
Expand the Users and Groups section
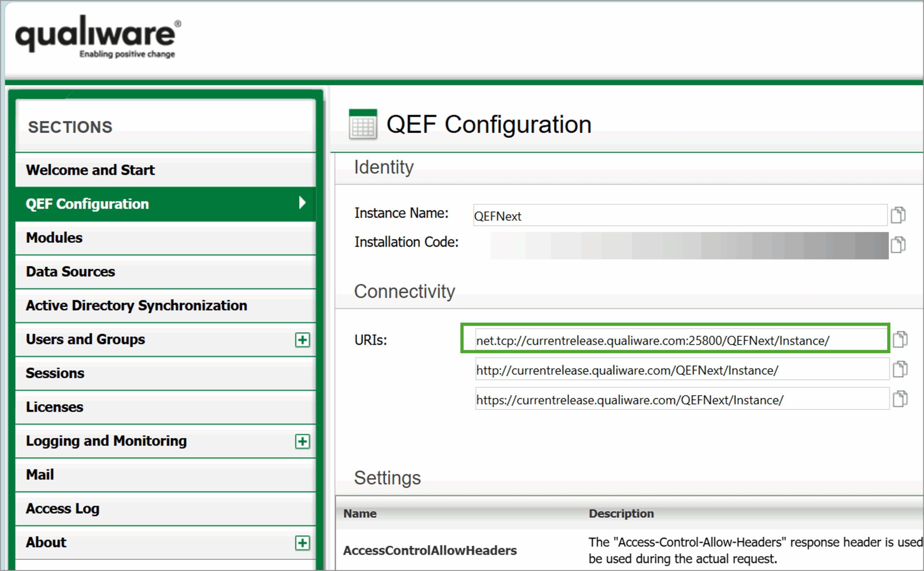[x=302, y=340]
